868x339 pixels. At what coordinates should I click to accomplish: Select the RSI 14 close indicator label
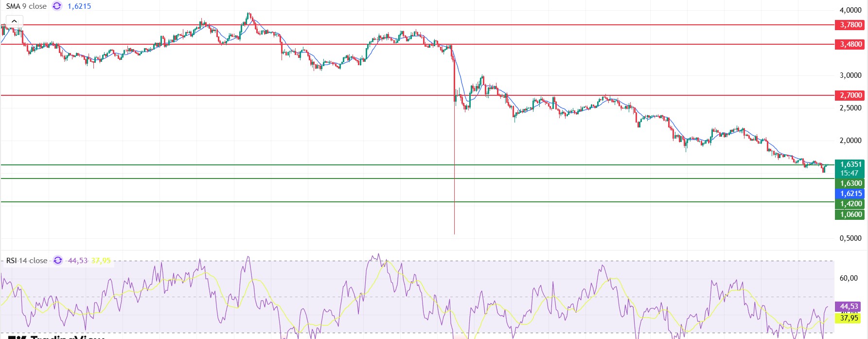(x=27, y=261)
